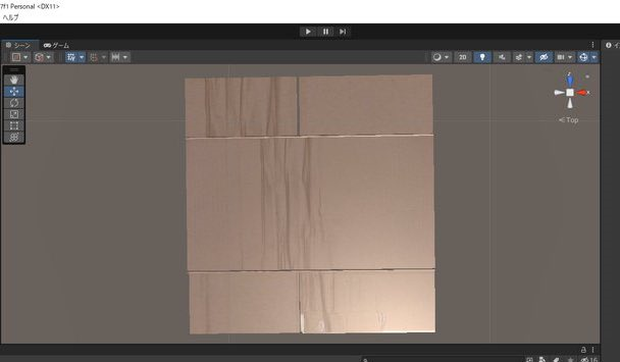Click the gizmo center cube
Viewport: 620px width, 362px height.
tap(570, 92)
